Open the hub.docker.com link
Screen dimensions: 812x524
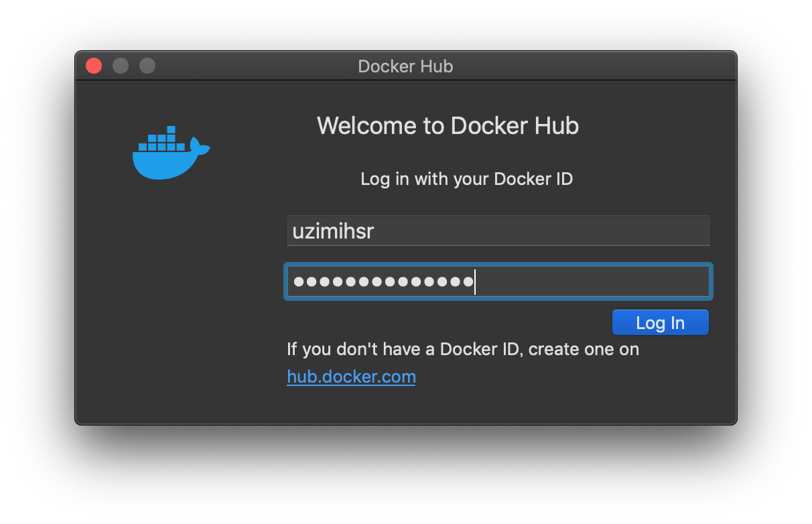pos(351,377)
